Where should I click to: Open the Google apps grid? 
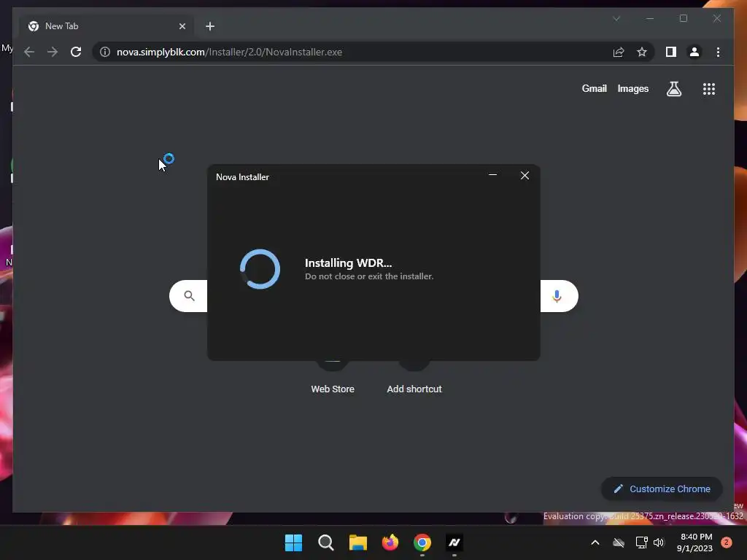[709, 88]
